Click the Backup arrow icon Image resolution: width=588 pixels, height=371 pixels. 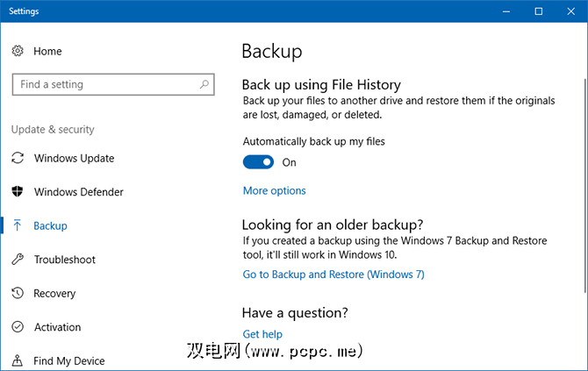18,226
